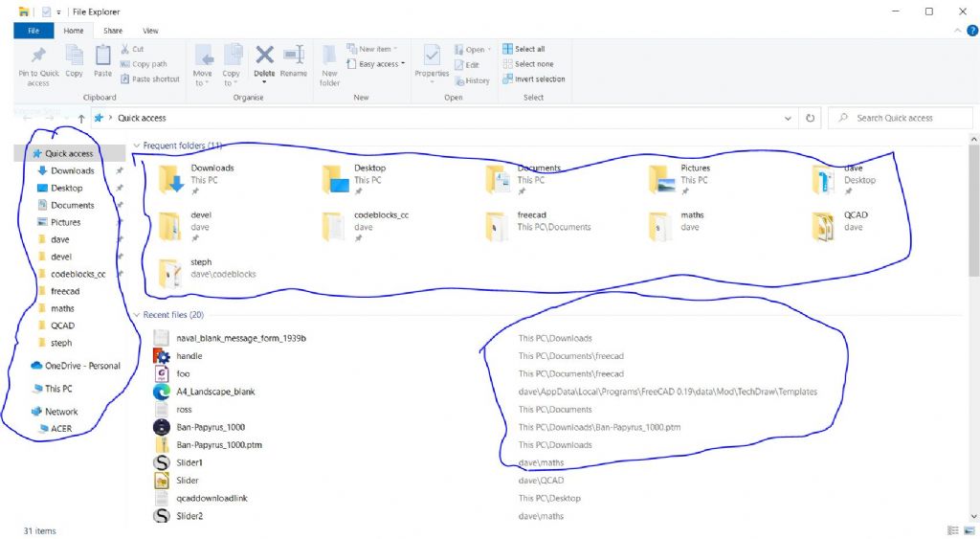Open the title bar quick access dropdown arrow
This screenshot has width=980, height=539.
click(58, 11)
